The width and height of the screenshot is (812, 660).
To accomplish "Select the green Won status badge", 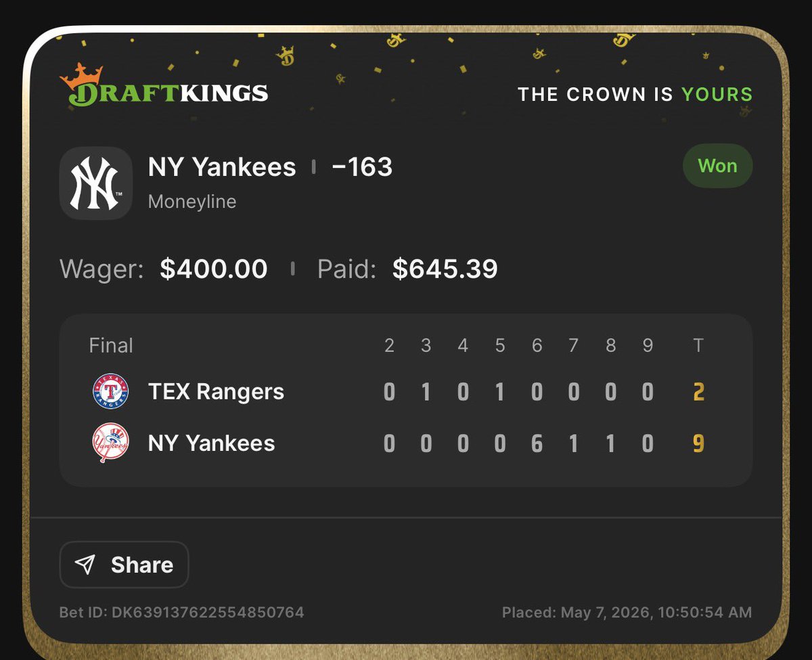I will (717, 166).
